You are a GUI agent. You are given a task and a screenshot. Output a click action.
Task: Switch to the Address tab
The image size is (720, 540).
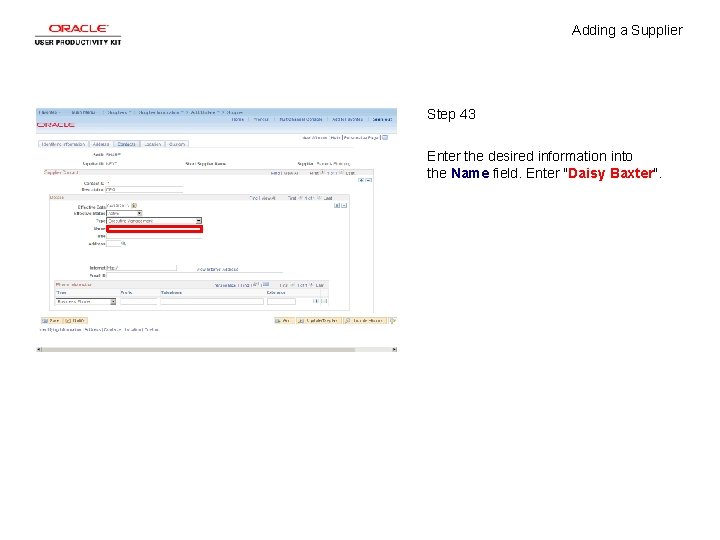[101, 144]
